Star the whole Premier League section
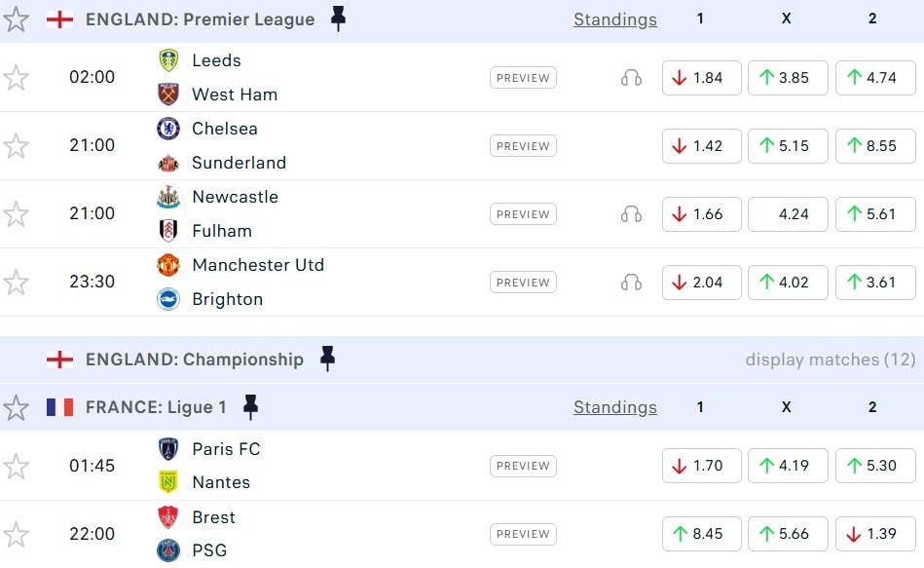The width and height of the screenshot is (924, 568). click(17, 19)
